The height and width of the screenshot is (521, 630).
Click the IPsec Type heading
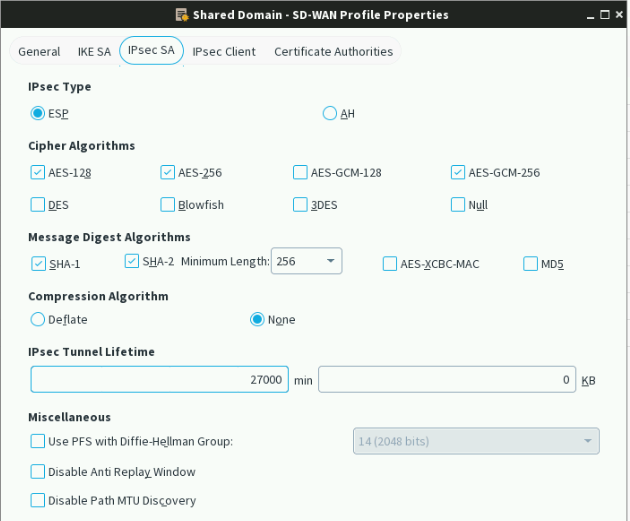tap(59, 87)
